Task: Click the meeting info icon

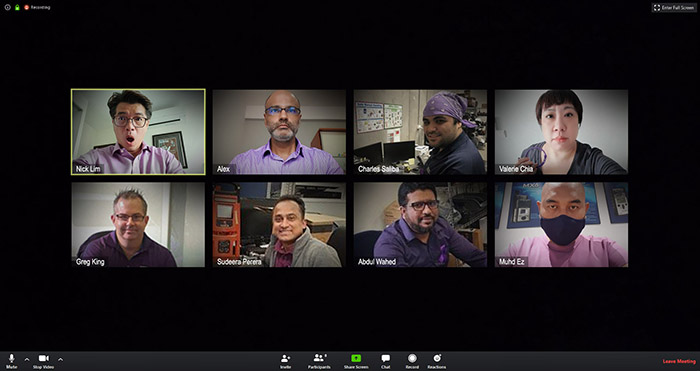Action: pos(8,8)
